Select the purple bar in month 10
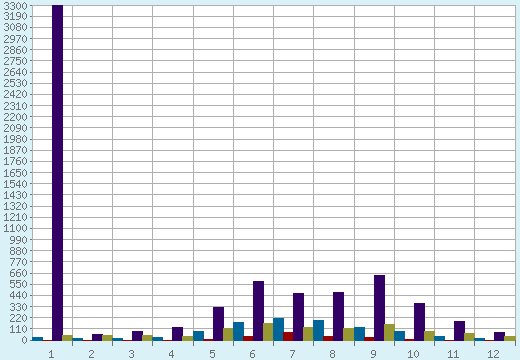The height and width of the screenshot is (360, 520). click(x=419, y=322)
